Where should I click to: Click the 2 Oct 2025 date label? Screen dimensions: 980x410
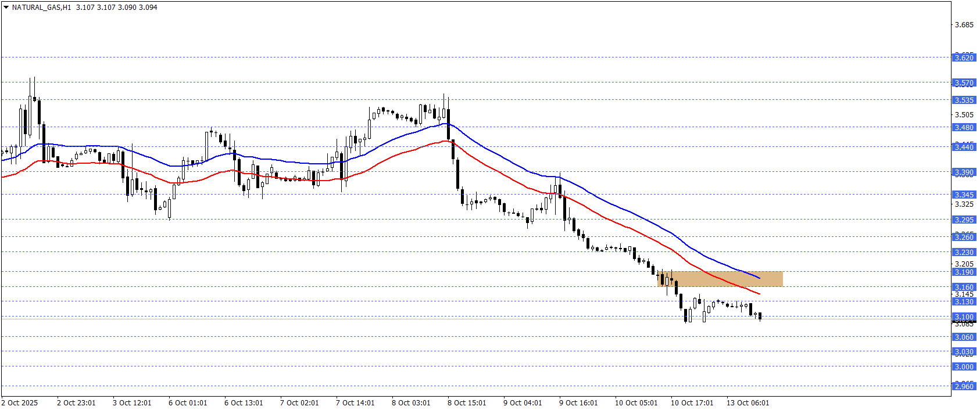point(20,403)
